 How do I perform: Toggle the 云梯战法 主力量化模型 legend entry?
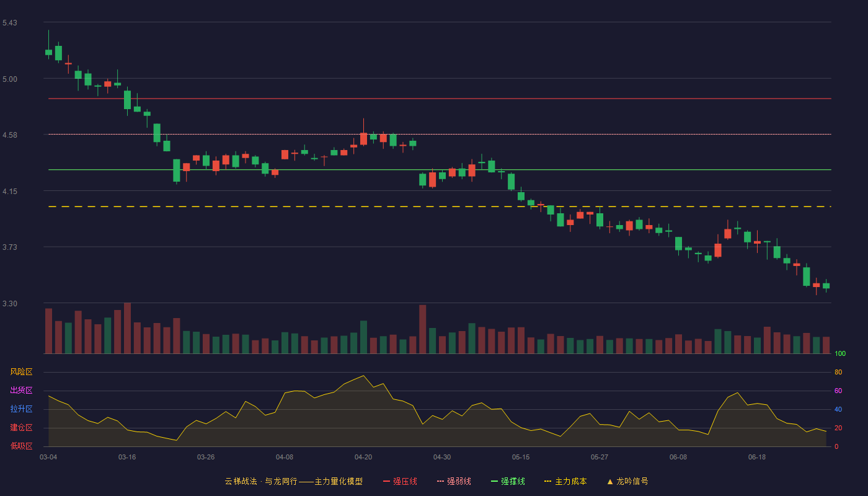293,481
